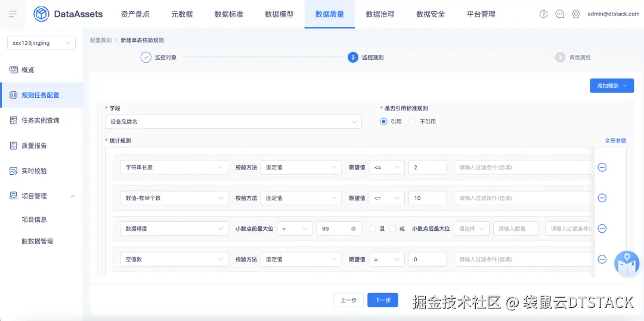Open the 元数据 top menu
Image resolution: width=644 pixels, height=321 pixels.
click(x=182, y=14)
